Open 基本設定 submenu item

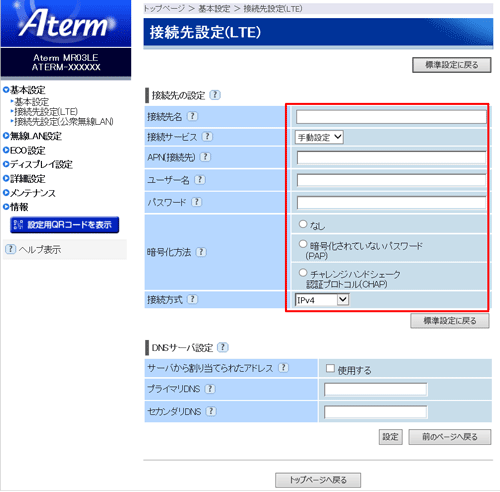pos(31,101)
